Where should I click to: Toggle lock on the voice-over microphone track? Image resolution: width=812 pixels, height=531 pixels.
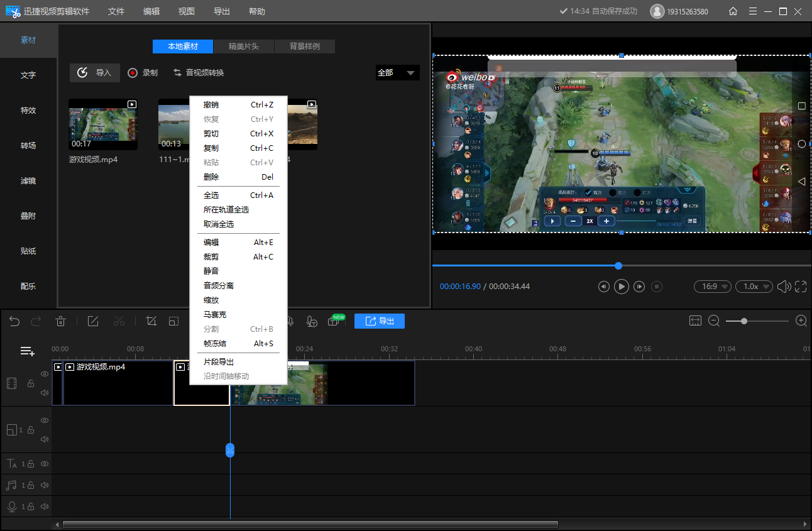30,506
